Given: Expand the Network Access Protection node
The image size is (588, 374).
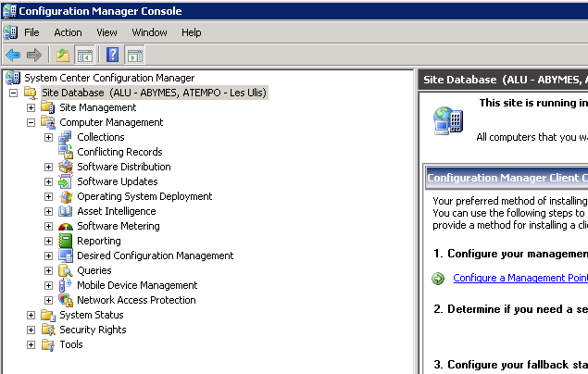Looking at the screenshot, I should tap(48, 300).
